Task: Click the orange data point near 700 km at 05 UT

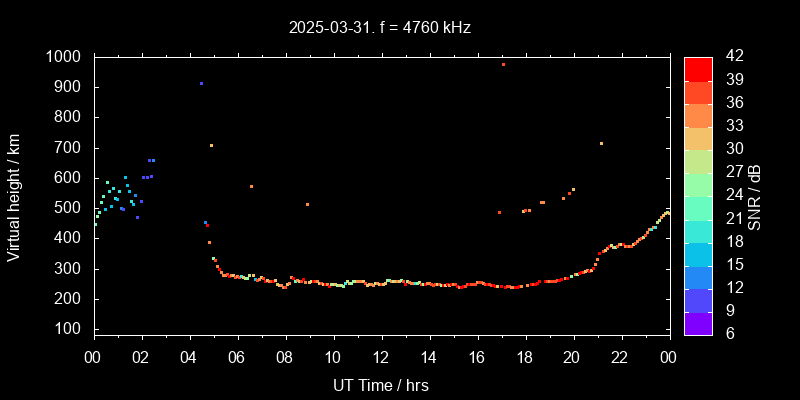Action: 211,145
